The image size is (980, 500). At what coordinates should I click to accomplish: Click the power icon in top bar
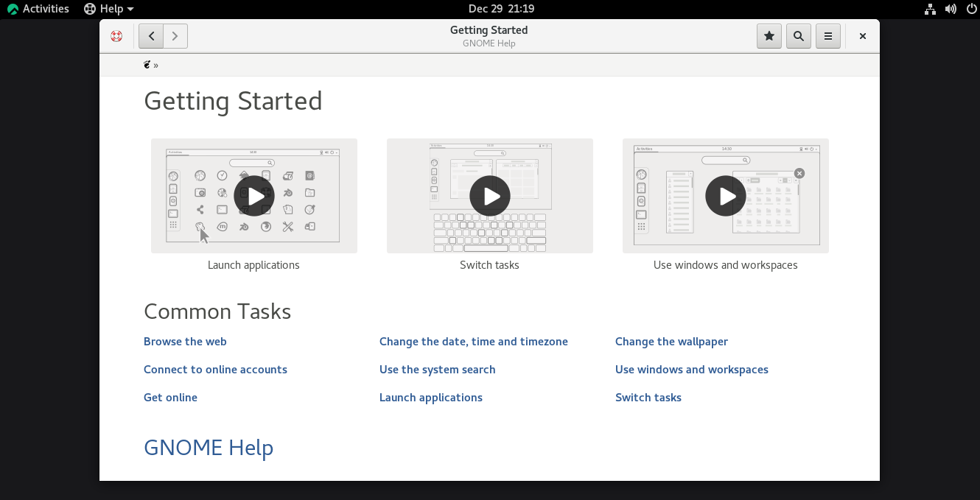[971, 9]
